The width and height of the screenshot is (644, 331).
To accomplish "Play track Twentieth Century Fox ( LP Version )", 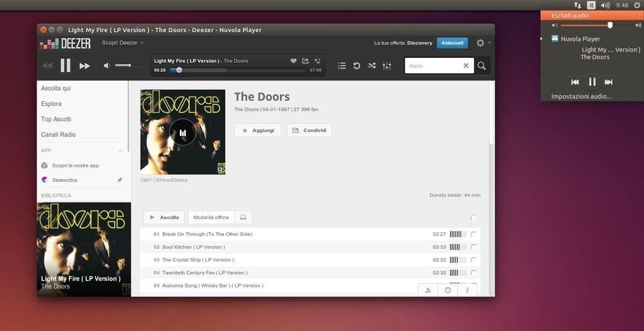I will click(x=204, y=272).
